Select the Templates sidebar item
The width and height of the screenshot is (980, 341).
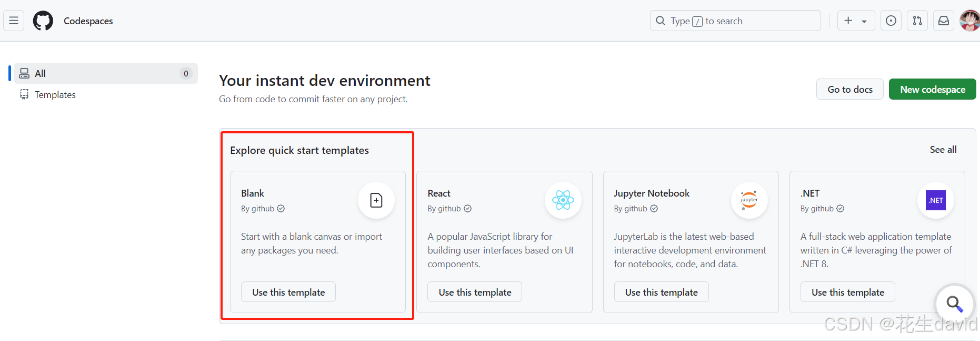pos(106,94)
